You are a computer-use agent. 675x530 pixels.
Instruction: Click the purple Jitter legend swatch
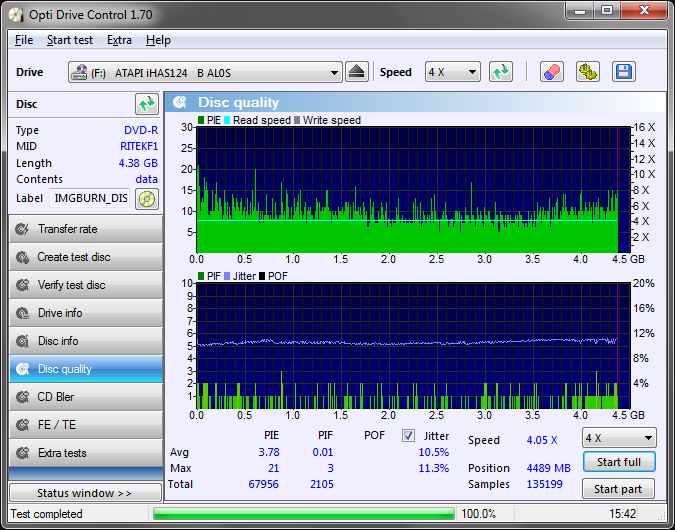227,276
